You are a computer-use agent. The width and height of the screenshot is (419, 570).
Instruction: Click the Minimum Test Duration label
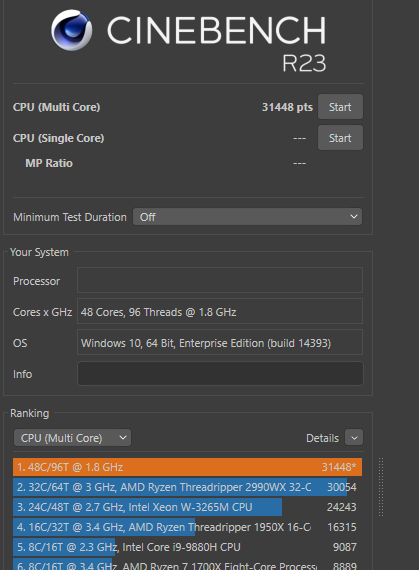(x=70, y=217)
